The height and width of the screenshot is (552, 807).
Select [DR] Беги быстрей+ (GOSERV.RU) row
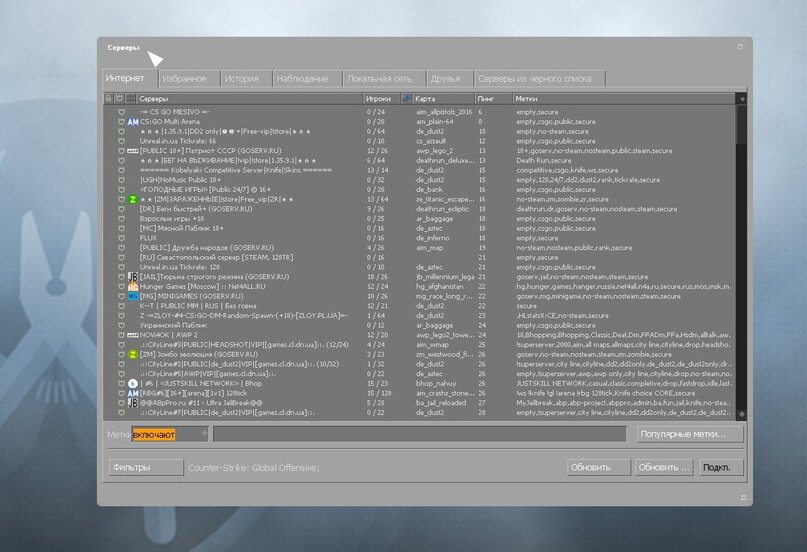(419, 209)
